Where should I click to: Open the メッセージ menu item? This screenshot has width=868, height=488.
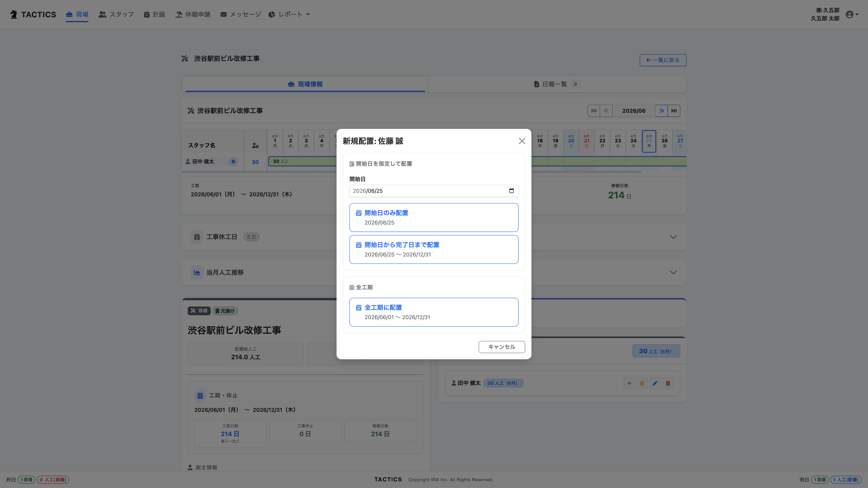241,14
